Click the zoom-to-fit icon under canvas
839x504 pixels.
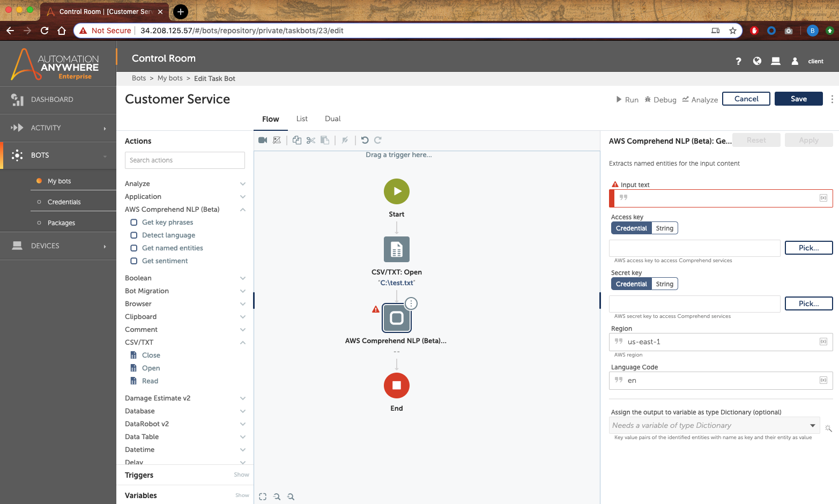click(263, 496)
